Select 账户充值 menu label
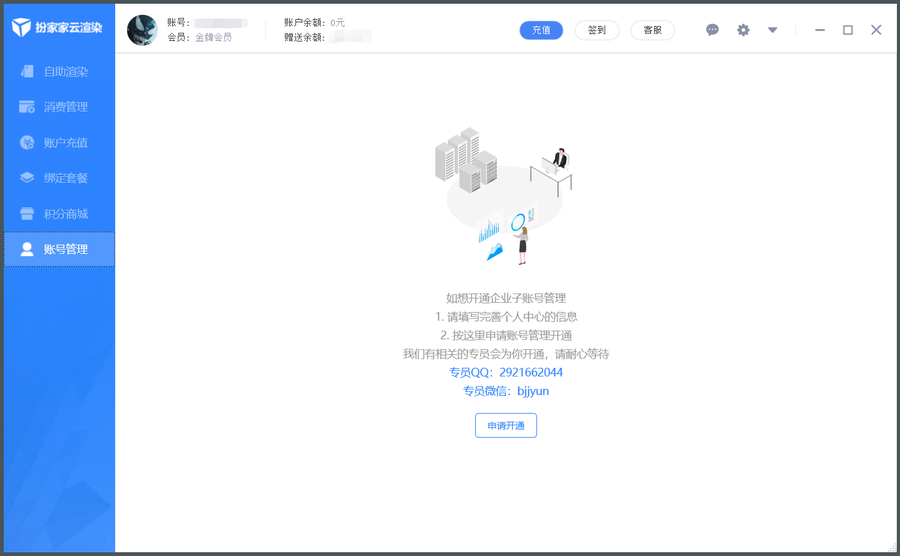Screen dimensions: 900x556 [x=66, y=142]
